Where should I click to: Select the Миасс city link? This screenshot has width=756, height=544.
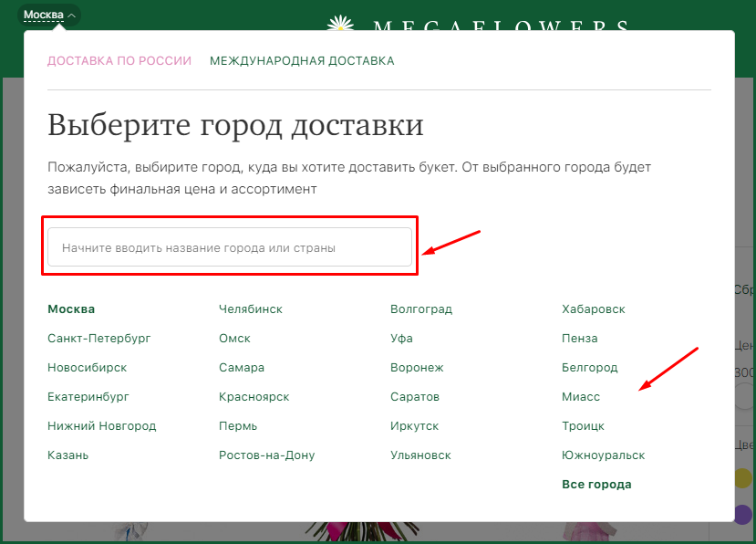point(581,397)
